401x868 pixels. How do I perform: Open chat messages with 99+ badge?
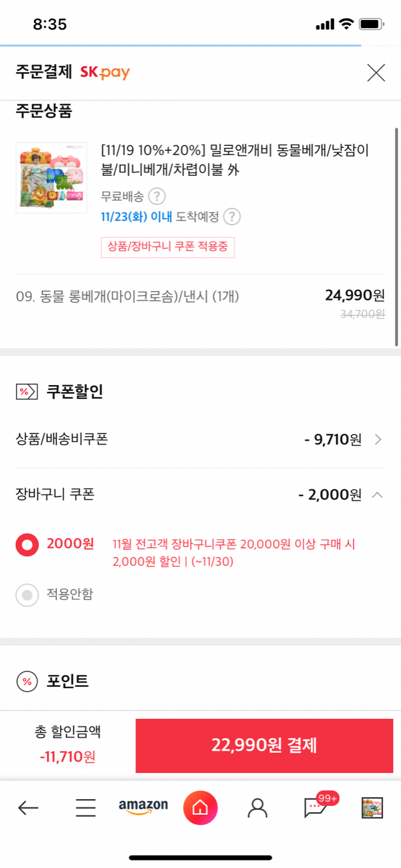[315, 808]
